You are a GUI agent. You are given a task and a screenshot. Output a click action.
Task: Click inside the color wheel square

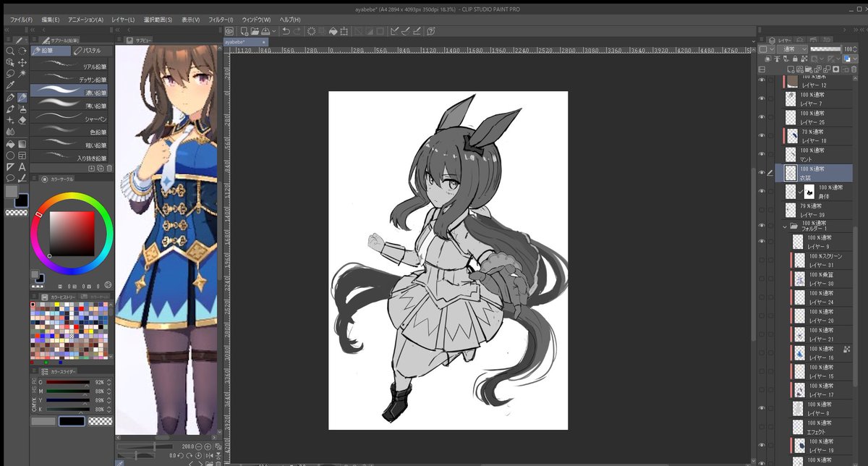(72, 234)
